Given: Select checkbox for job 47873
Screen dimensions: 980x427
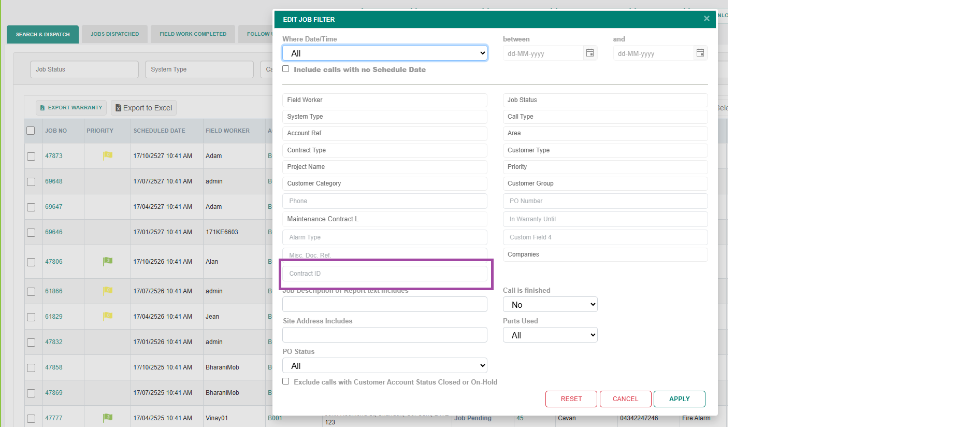Looking at the screenshot, I should click(x=31, y=156).
